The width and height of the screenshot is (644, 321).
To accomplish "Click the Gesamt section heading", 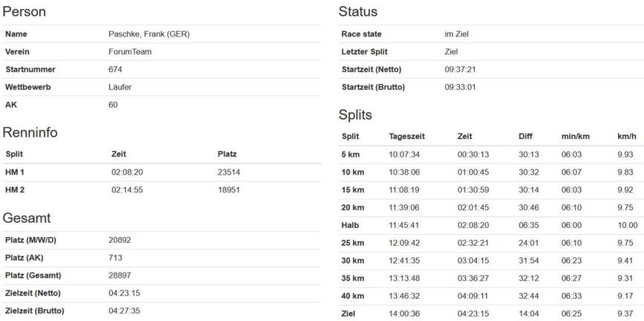I will pos(27,218).
